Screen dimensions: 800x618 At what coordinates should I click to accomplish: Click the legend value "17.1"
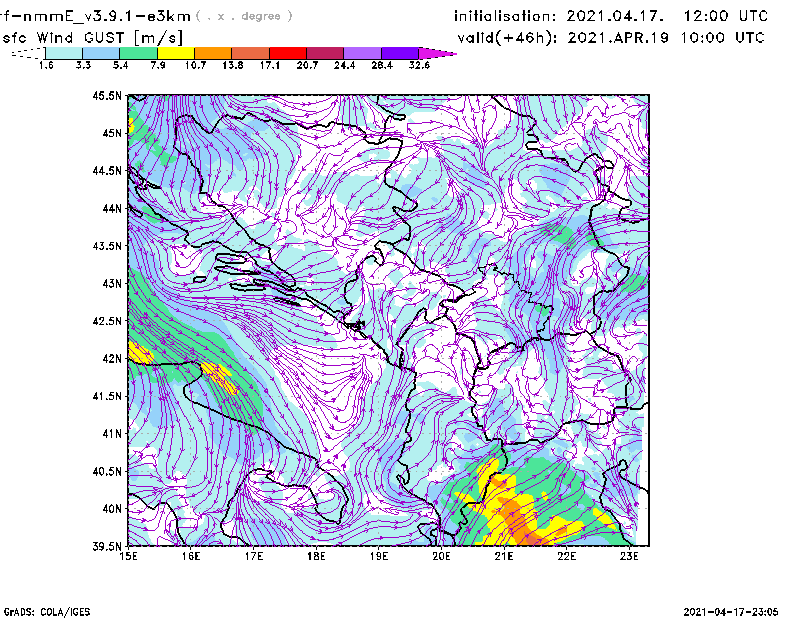(269, 65)
